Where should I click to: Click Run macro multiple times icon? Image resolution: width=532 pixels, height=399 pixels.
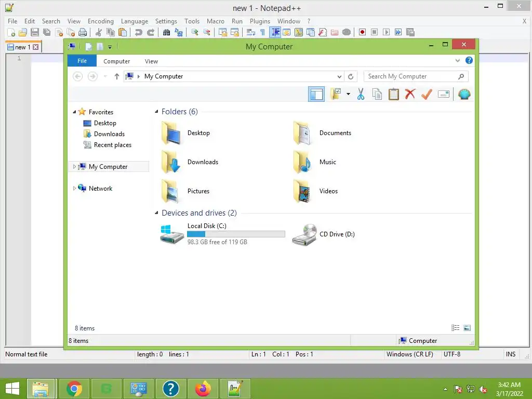[398, 32]
